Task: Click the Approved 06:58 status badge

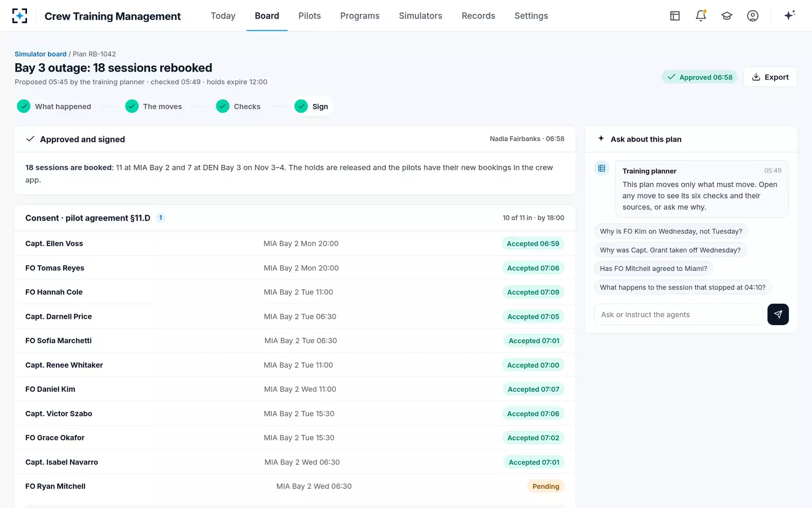Action: click(x=700, y=77)
